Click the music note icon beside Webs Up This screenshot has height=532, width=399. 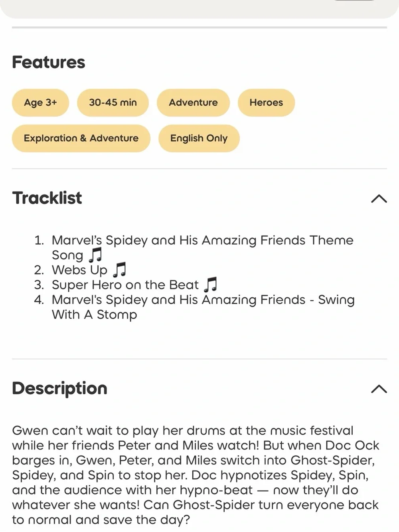coord(119,270)
